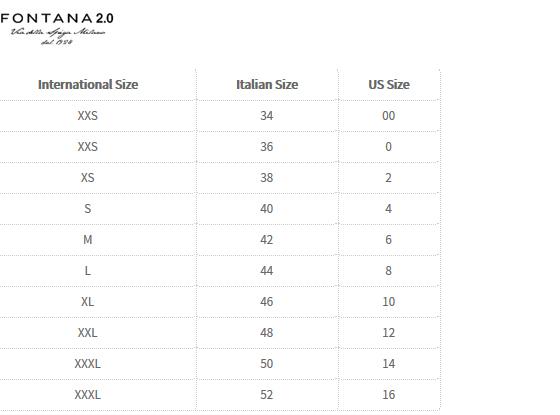The image size is (560, 415).
Task: Select the M international size cell
Action: point(88,240)
